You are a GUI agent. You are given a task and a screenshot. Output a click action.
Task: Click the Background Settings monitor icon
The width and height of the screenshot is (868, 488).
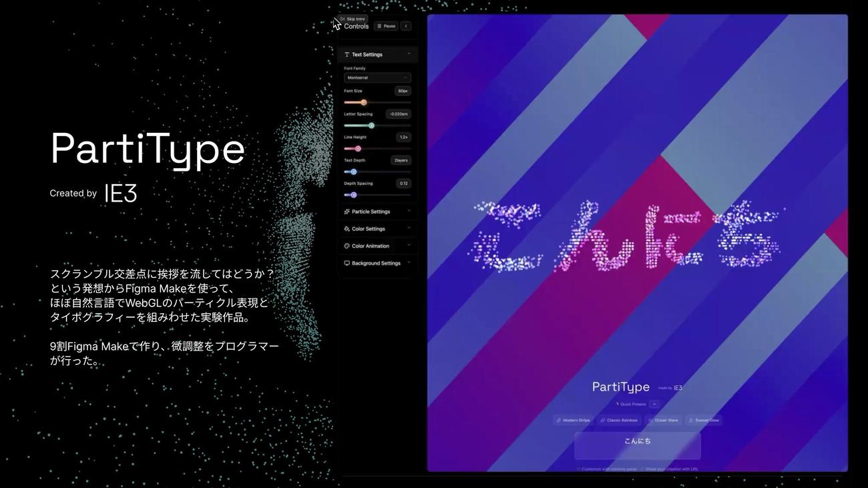click(x=347, y=263)
